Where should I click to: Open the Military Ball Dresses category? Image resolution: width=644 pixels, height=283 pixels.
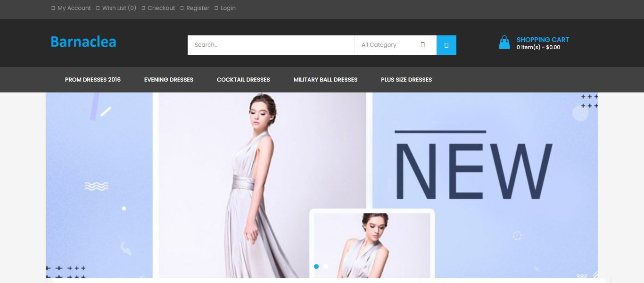[x=325, y=80]
